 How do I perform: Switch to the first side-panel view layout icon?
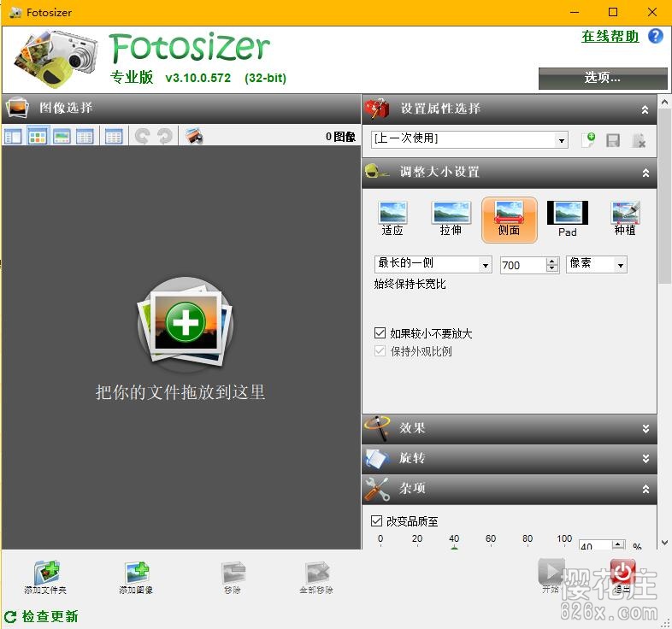(x=13, y=137)
